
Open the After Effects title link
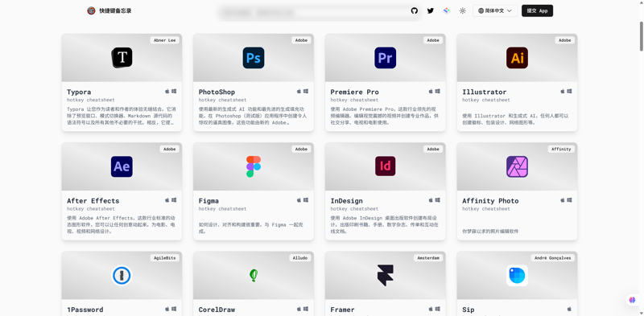coord(93,201)
